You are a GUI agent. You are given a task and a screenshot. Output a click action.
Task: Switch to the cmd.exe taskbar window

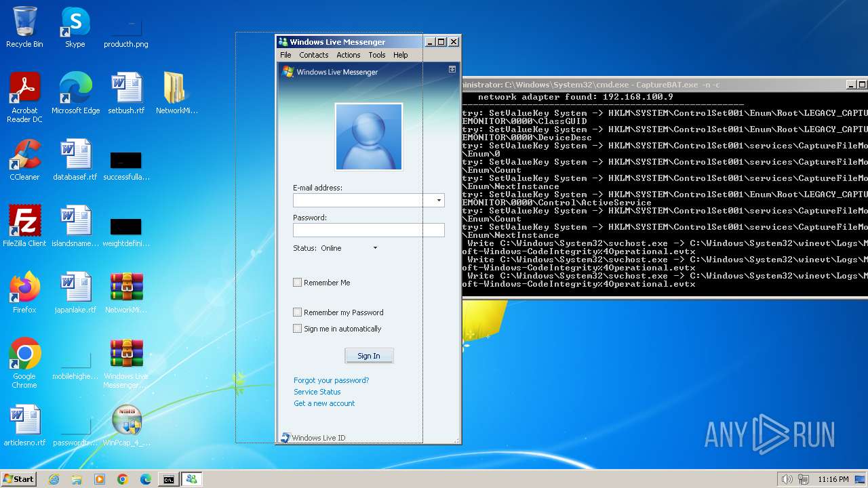168,479
